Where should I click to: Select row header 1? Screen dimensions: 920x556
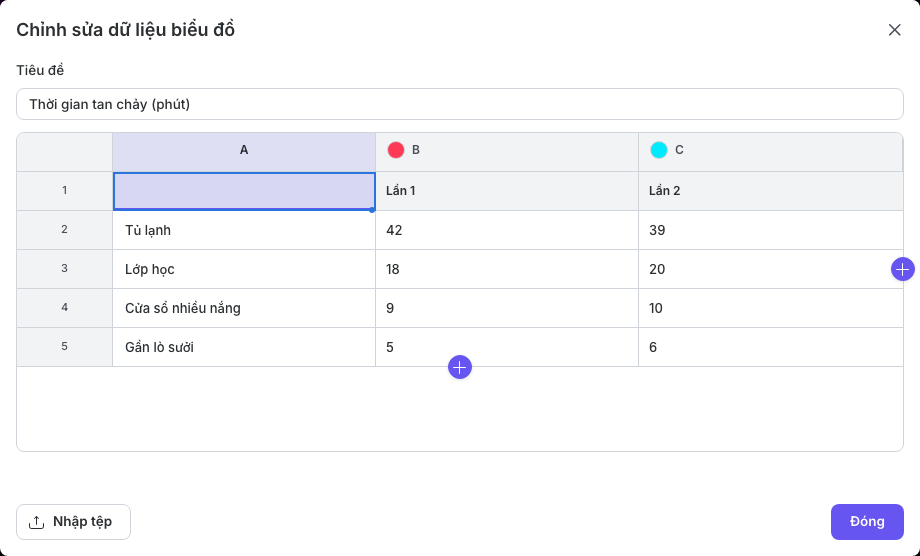pos(65,191)
